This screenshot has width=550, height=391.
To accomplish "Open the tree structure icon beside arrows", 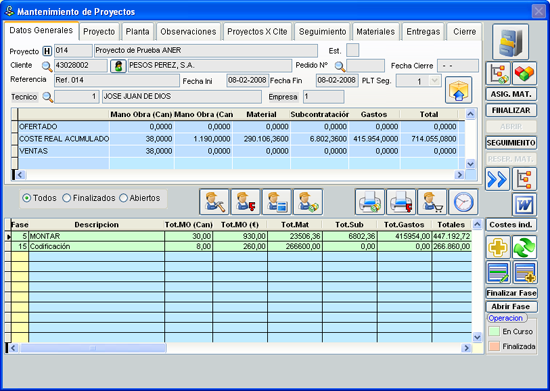I will coord(524,179).
